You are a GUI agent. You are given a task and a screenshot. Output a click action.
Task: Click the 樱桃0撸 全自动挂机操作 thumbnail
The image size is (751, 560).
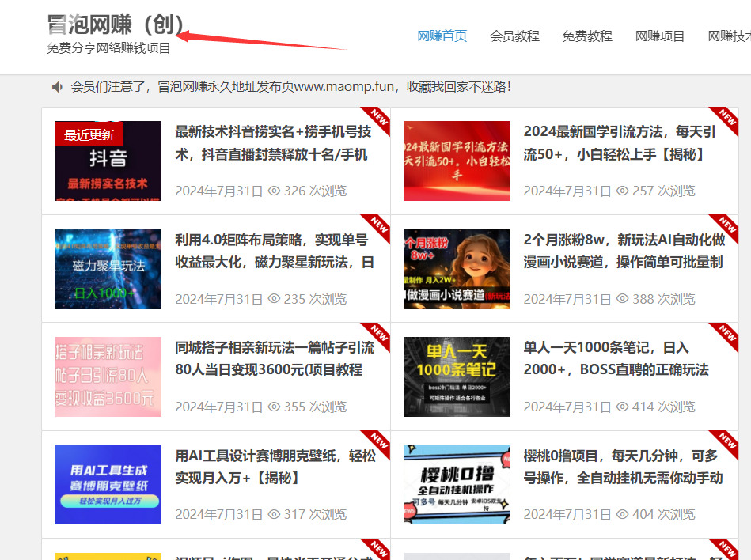[x=457, y=484]
